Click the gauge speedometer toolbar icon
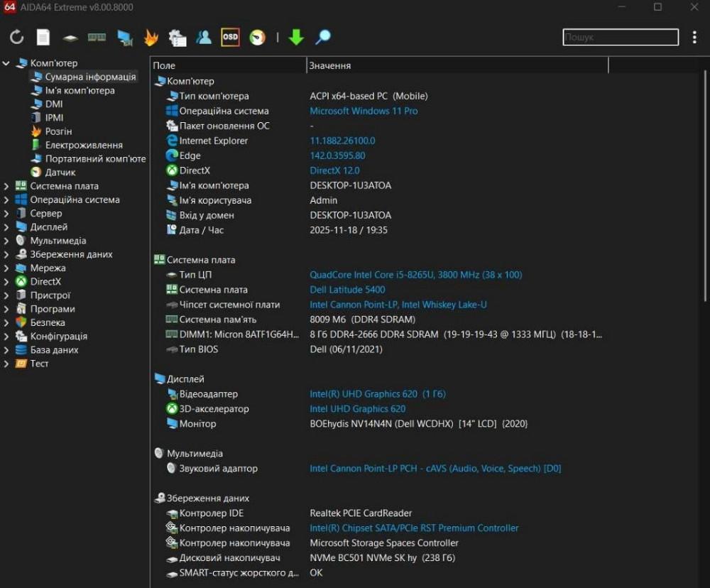The width and height of the screenshot is (710, 588). pyautogui.click(x=257, y=38)
